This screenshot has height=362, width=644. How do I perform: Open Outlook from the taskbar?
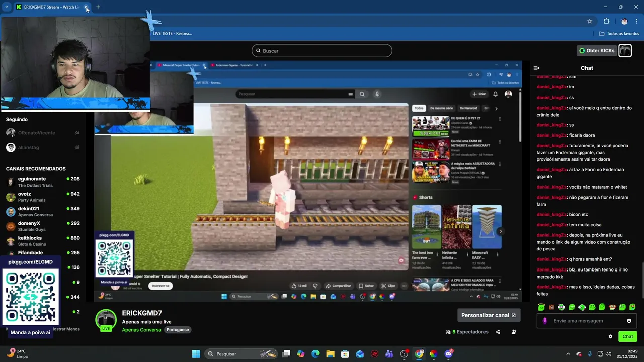pyautogui.click(x=360, y=354)
